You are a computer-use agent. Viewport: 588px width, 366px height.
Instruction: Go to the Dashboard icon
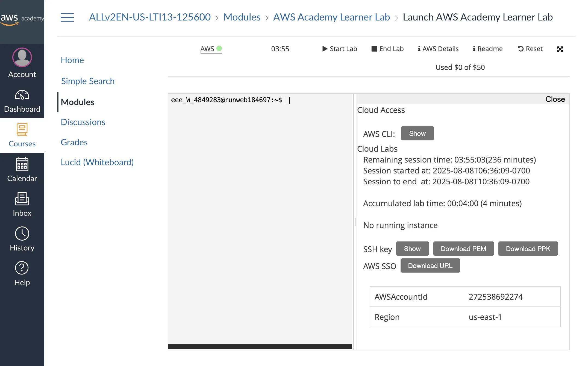22,95
